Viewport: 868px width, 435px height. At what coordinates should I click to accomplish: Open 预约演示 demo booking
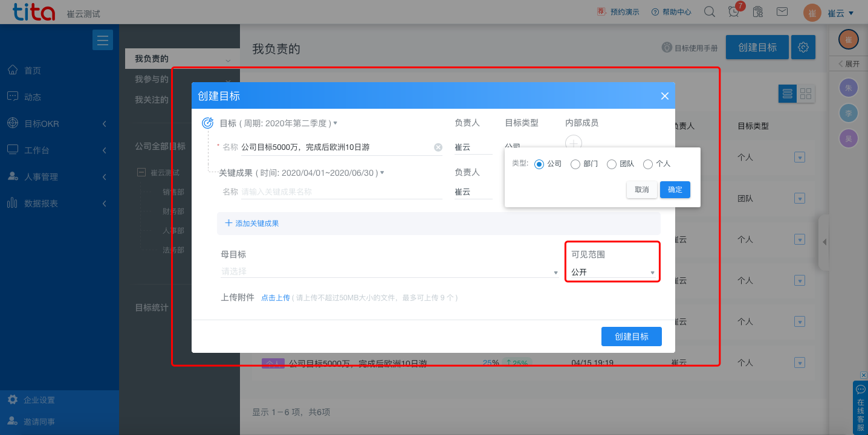(x=618, y=11)
